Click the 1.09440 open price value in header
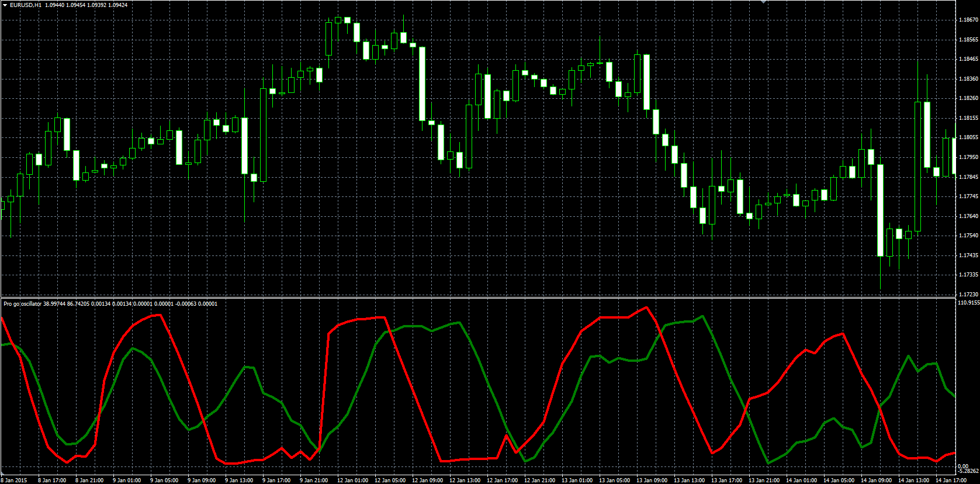The height and width of the screenshot is (484, 980). [54, 5]
